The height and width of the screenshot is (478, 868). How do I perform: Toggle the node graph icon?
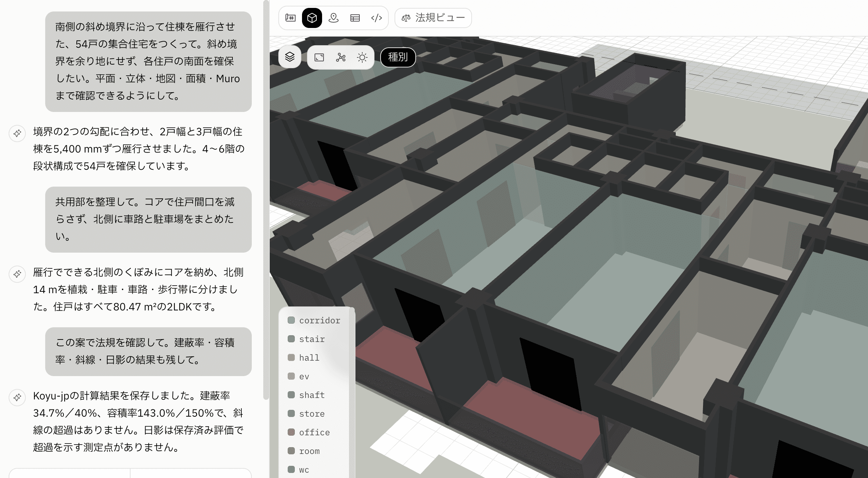tap(341, 57)
